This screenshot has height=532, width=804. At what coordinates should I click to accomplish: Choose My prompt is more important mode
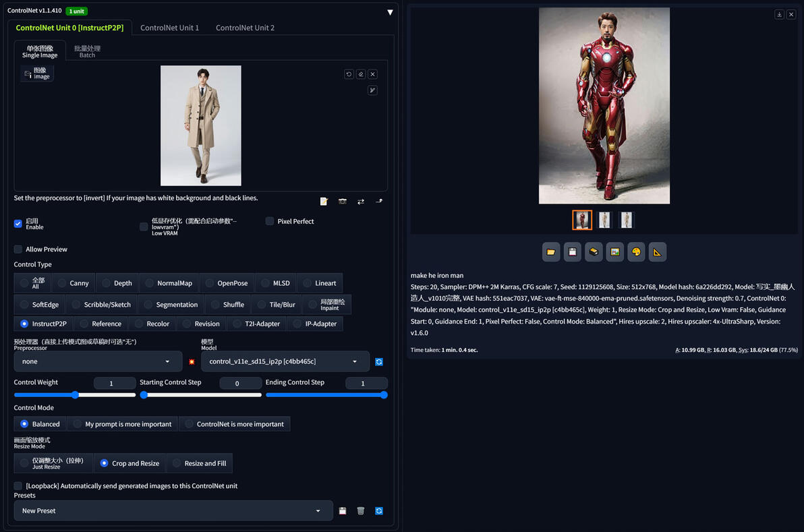[123, 424]
